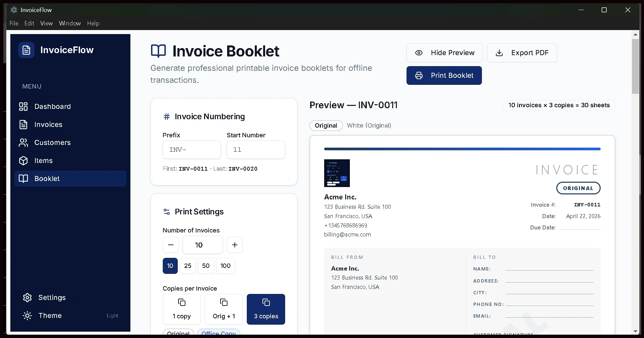Open the Invoices section via its sidebar icon
Screen dimensions: 644x338
pyautogui.click(x=23, y=125)
